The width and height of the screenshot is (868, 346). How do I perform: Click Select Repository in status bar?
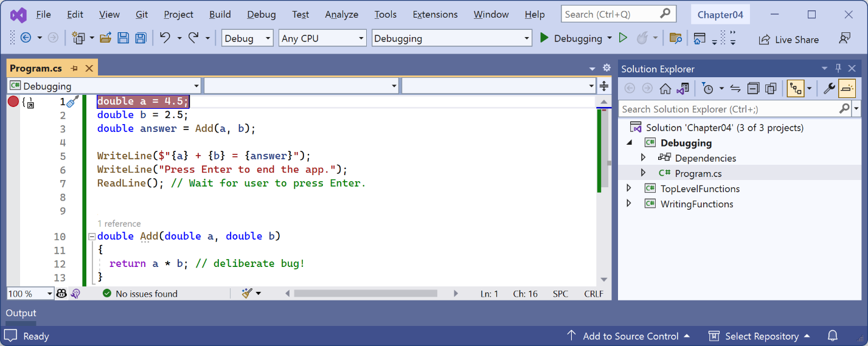[760, 336]
